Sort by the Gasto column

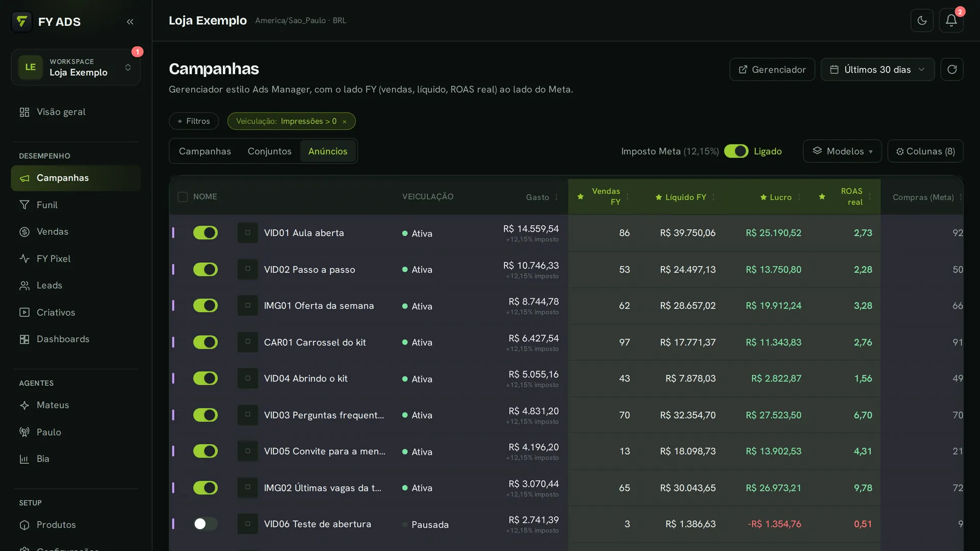[x=542, y=197]
